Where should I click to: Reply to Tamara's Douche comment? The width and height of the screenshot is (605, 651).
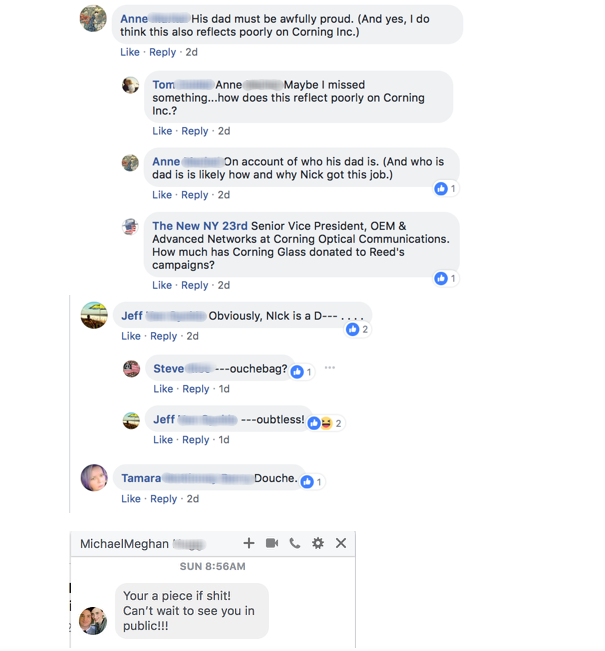(164, 499)
